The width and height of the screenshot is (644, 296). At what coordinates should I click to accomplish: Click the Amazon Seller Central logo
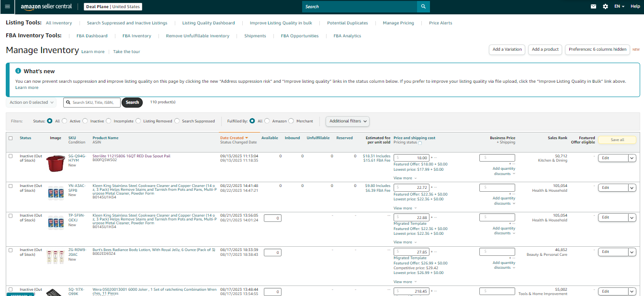46,7
